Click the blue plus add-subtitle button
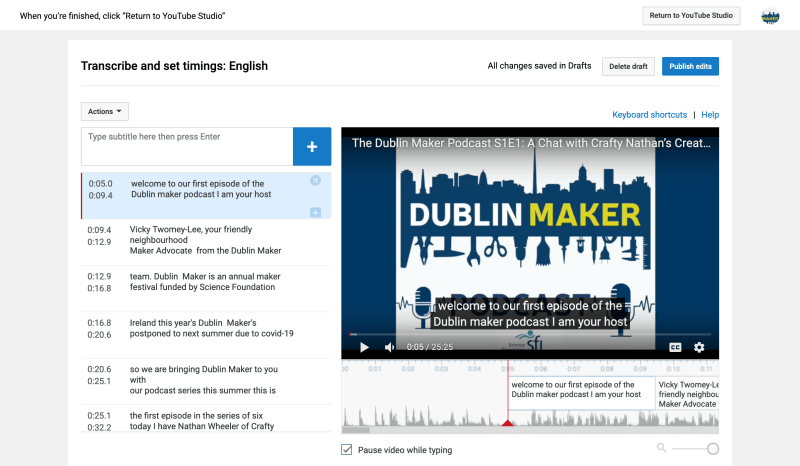 pos(312,146)
